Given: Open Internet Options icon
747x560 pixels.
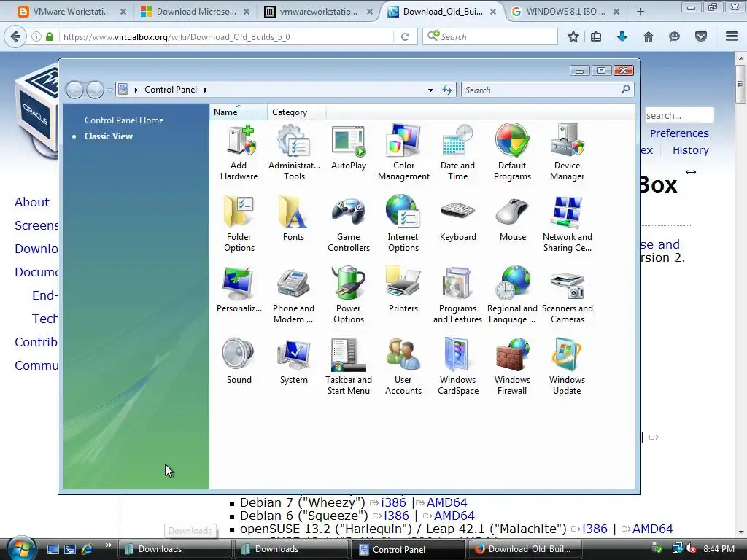Looking at the screenshot, I should click(403, 224).
